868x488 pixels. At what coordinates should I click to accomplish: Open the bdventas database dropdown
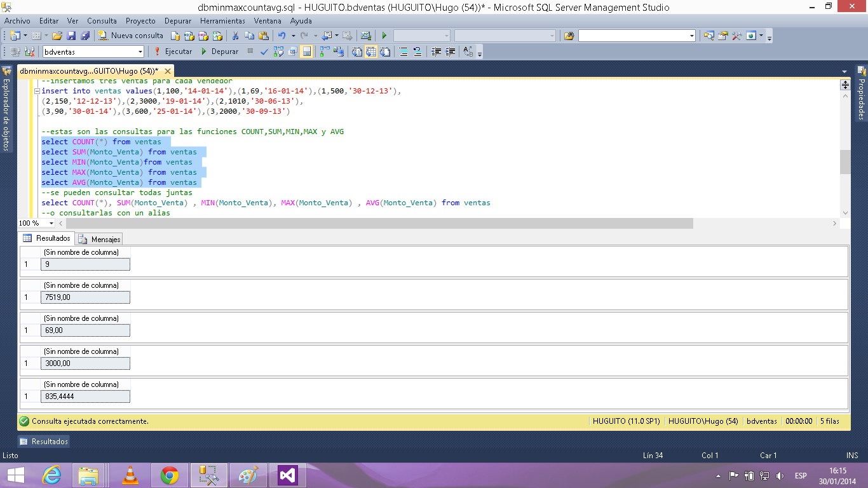pos(140,51)
